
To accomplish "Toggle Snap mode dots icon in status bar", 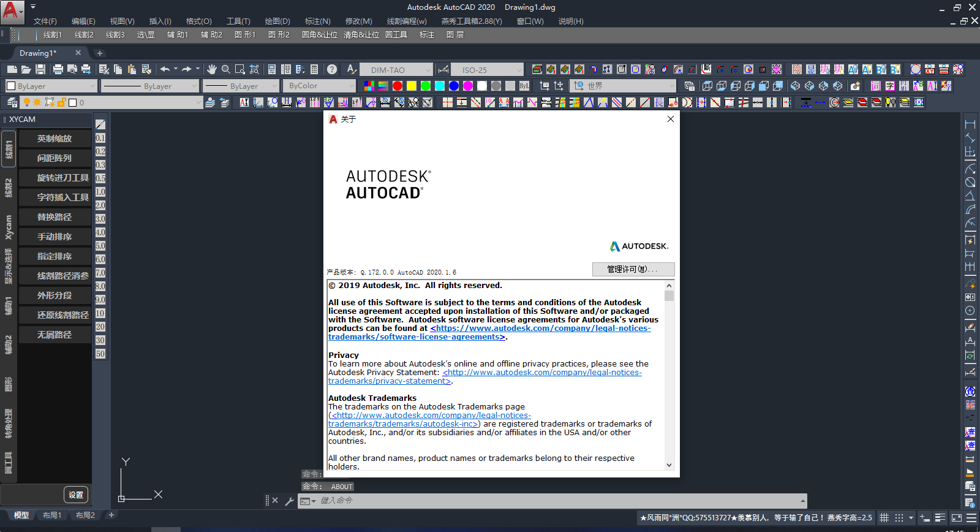I will click(899, 518).
